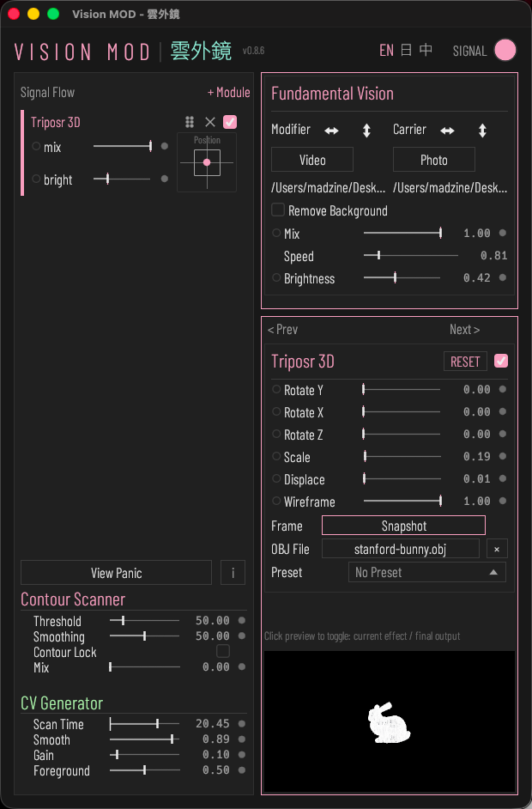Select the radio circle beside Displace
The height and width of the screenshot is (809, 532).
coord(276,478)
